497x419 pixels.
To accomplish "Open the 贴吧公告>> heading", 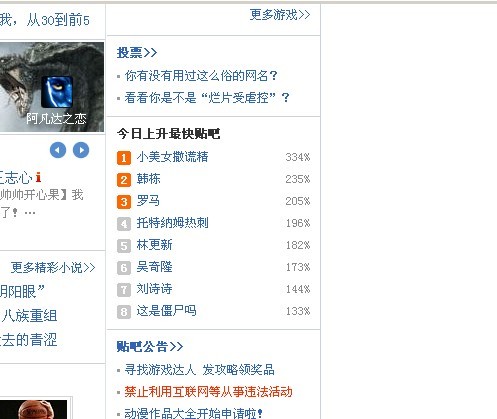I will coord(150,346).
